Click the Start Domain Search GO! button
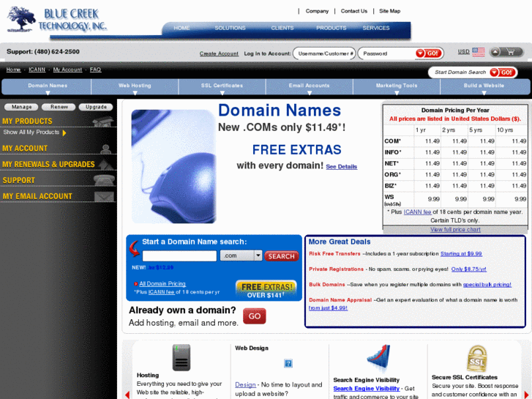This screenshot has width=532, height=399. [503, 72]
